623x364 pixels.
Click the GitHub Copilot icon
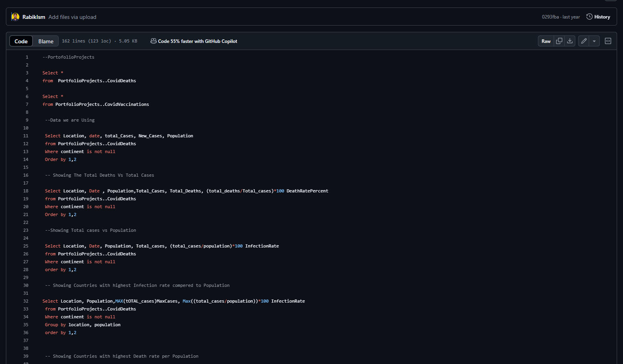pyautogui.click(x=153, y=41)
